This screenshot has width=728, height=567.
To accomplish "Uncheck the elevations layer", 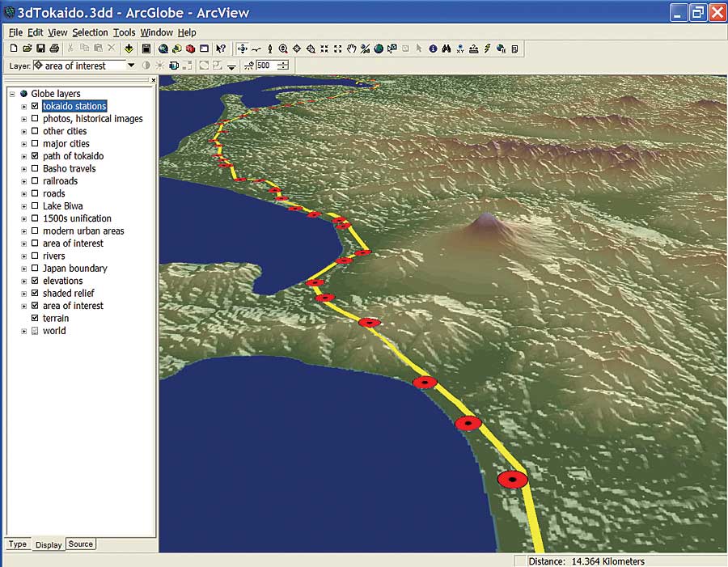I will click(x=35, y=281).
